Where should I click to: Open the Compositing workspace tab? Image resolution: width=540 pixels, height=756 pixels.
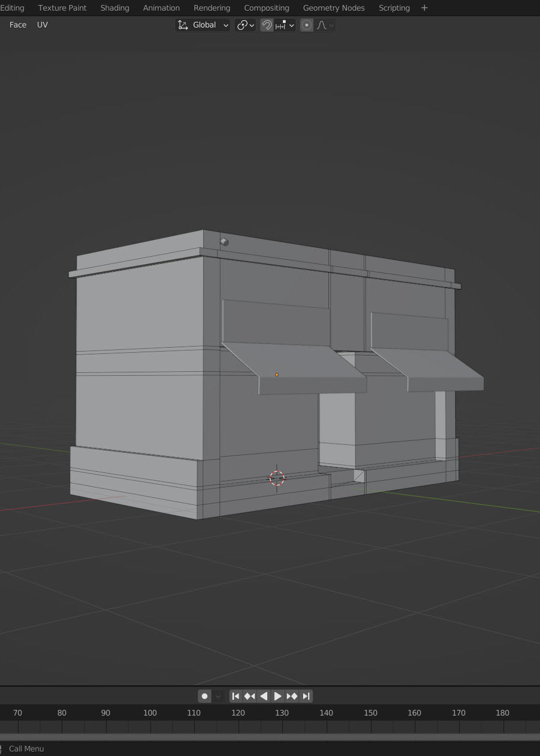coord(267,8)
